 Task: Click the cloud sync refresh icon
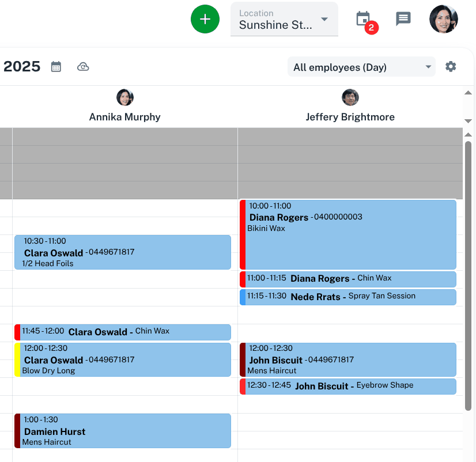point(83,67)
